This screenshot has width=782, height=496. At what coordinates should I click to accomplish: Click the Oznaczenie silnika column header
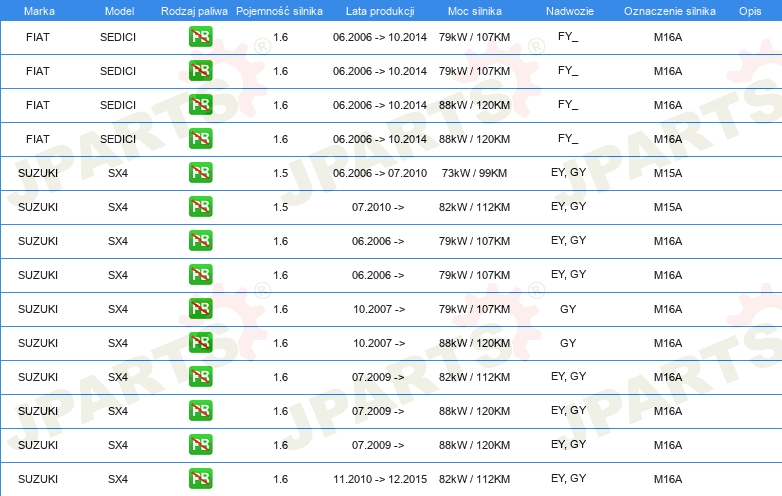[669, 11]
